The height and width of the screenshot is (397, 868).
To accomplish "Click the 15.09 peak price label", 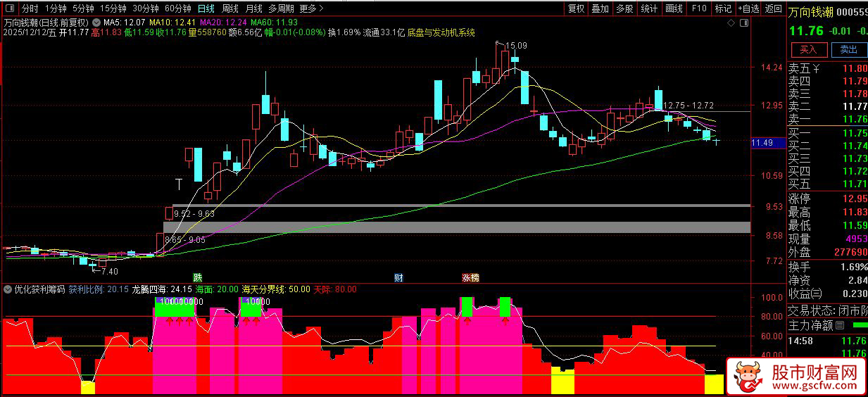I will (x=516, y=46).
